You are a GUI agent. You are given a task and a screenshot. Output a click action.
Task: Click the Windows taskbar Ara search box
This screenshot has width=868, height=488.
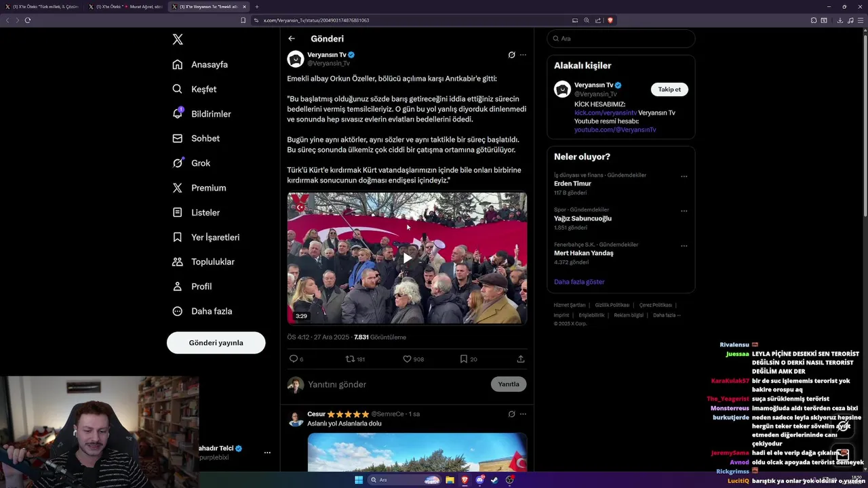point(404,480)
